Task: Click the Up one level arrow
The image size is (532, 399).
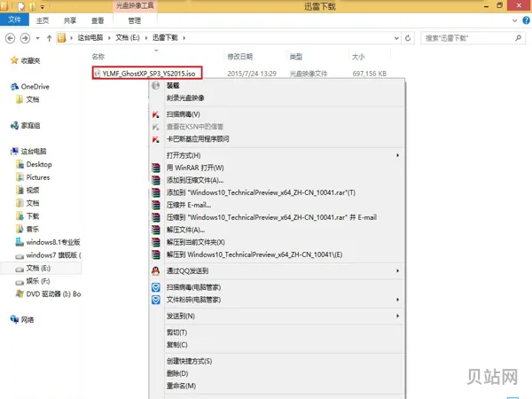Action: point(49,38)
